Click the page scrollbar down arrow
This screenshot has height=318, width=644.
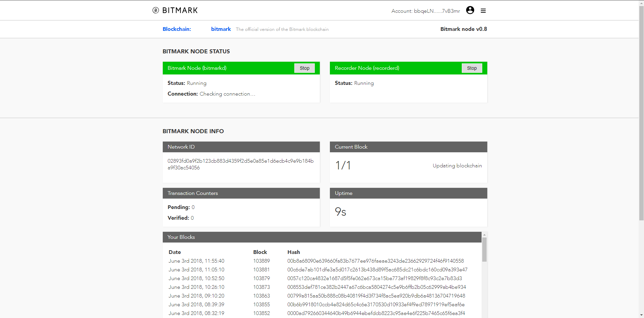pos(641,315)
